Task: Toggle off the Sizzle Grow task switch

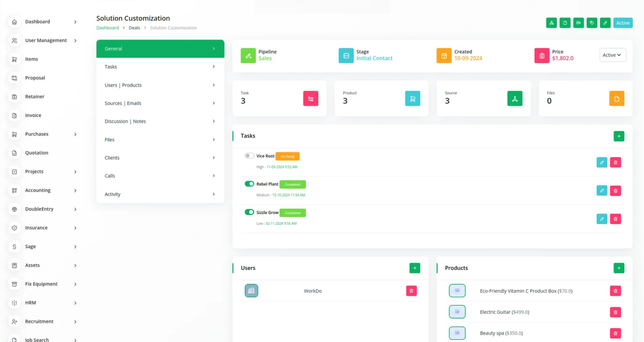Action: click(x=249, y=212)
